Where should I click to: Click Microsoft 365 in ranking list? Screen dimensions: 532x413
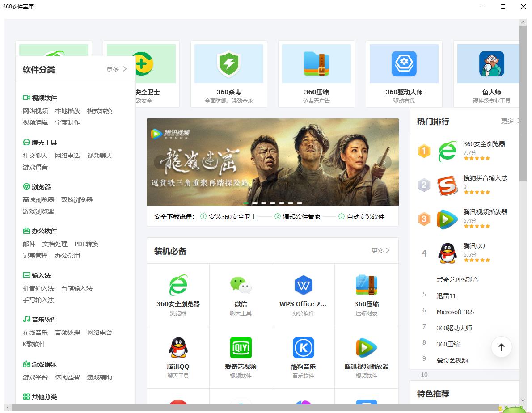tap(455, 312)
